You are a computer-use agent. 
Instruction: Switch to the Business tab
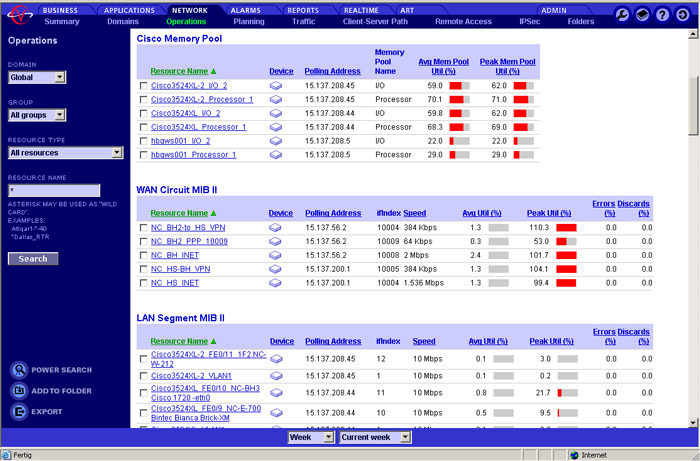click(x=60, y=10)
